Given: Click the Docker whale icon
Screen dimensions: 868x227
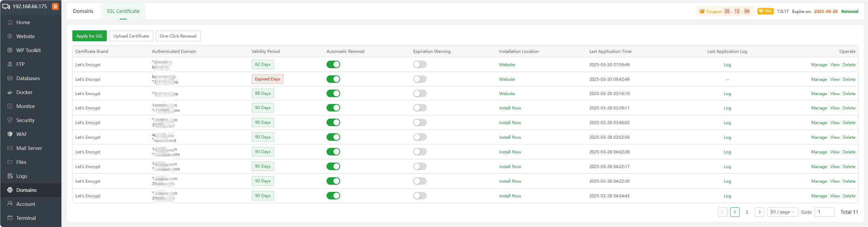Looking at the screenshot, I should click(x=10, y=92).
